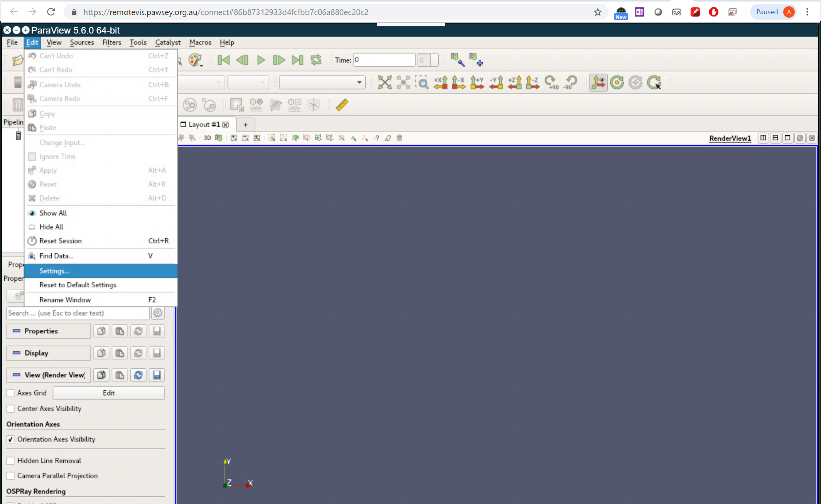821x504 pixels.
Task: Reload default View section settings
Action: (138, 375)
